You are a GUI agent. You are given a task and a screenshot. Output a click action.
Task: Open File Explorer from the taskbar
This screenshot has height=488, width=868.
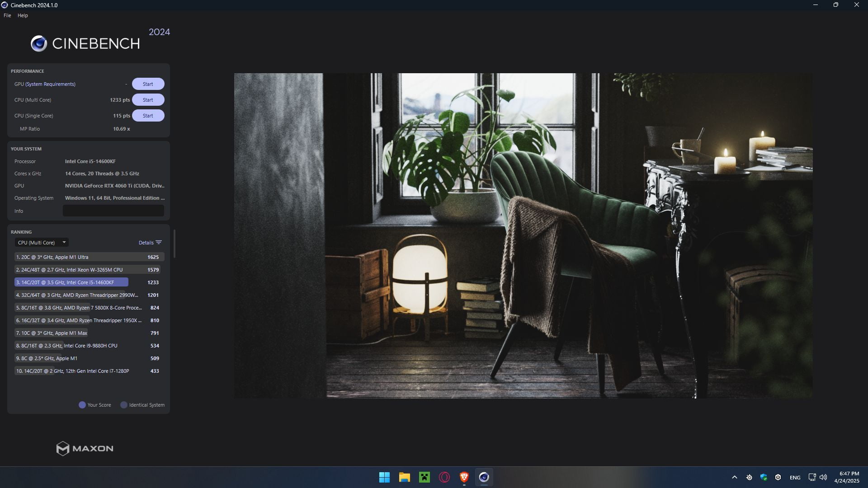pos(404,477)
